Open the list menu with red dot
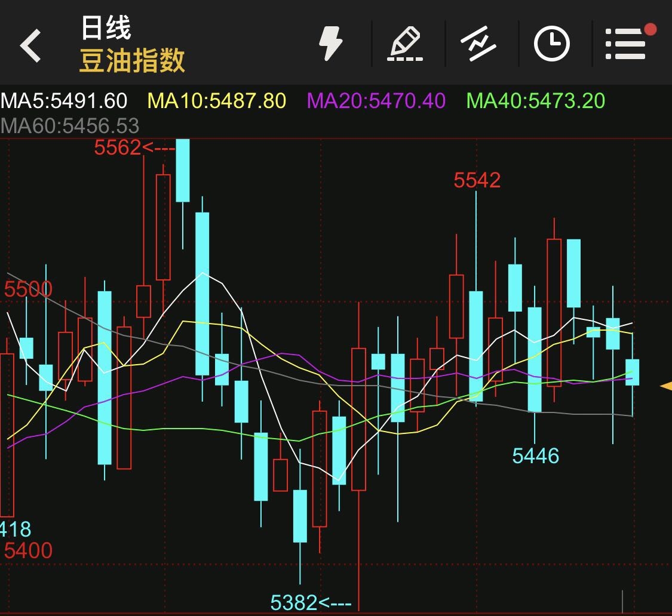Screen dimensions: 672x616 click(630, 41)
